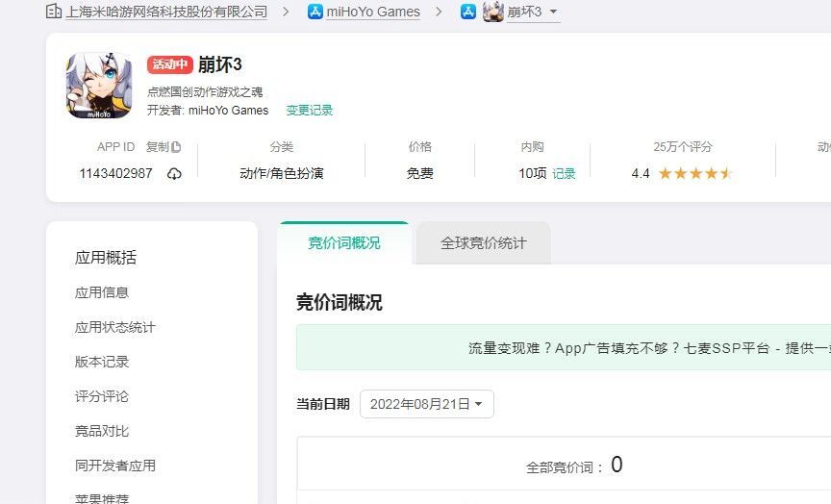Click the large 崩坏3 app icon
Screen dimensions: 831x504
pos(99,86)
